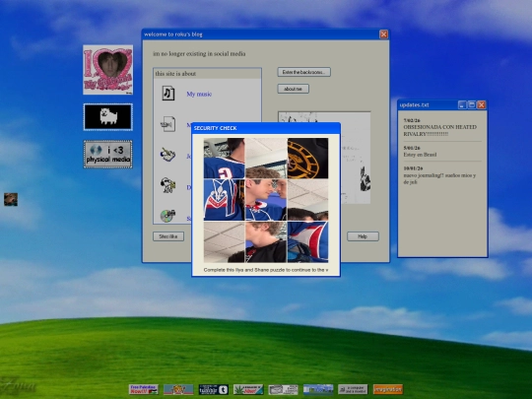Image resolution: width=532 pixels, height=399 pixels.
Task: Click the a computer and a monitor badge
Action: [353, 389]
